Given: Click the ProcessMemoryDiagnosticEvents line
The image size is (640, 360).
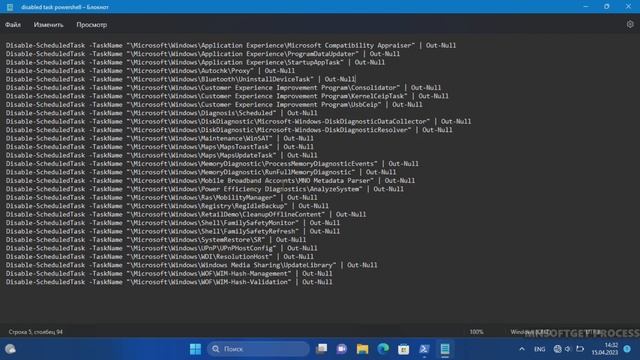Looking at the screenshot, I should pyautogui.click(x=212, y=164).
